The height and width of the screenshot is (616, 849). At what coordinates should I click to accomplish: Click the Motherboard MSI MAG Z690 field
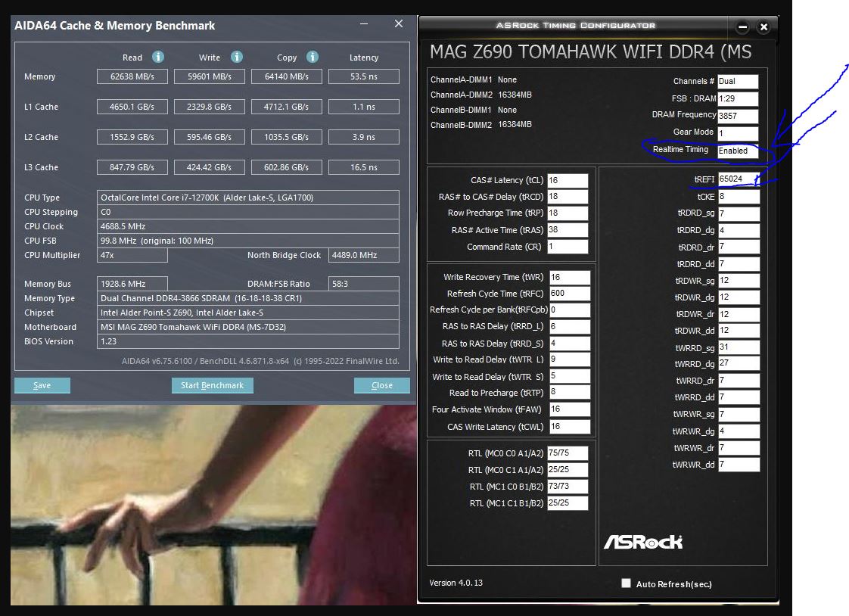click(x=248, y=327)
